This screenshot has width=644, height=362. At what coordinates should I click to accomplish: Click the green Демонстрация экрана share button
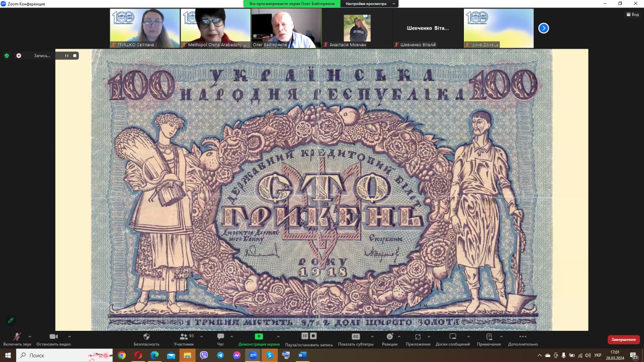(259, 337)
